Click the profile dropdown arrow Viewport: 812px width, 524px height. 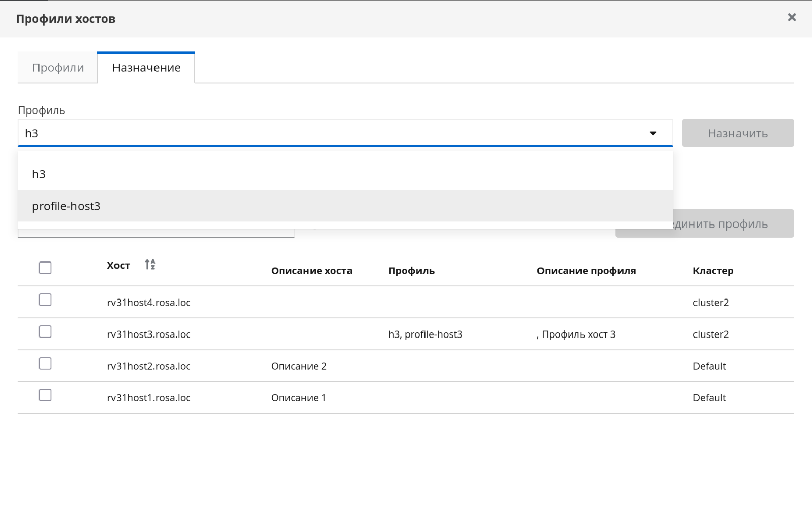653,133
